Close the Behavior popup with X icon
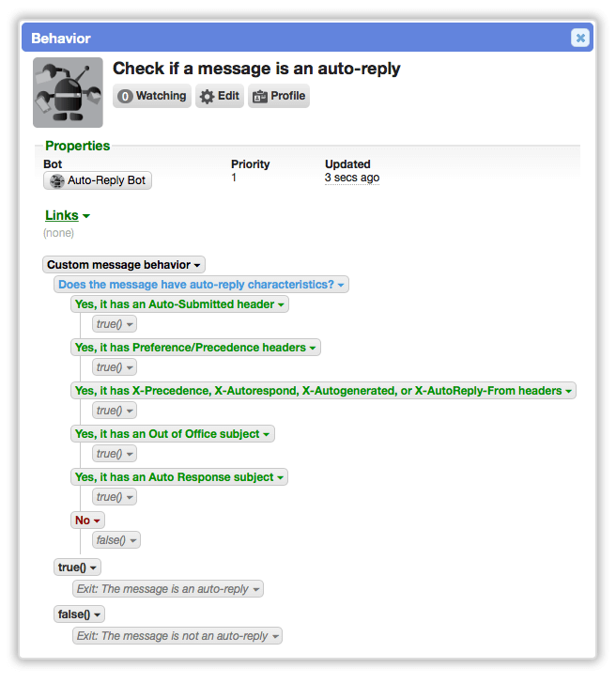The width and height of the screenshot is (616, 684). (579, 38)
